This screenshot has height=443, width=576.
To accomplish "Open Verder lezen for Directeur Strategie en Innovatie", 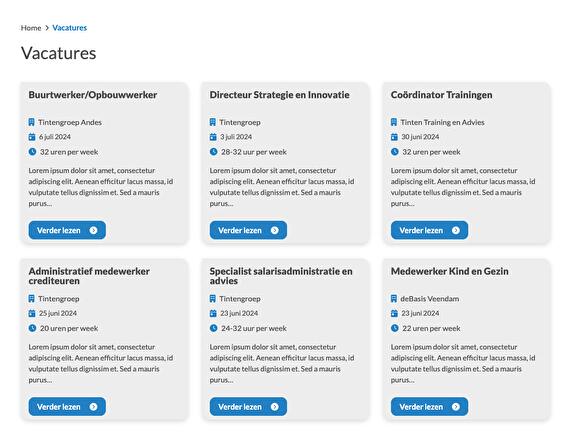I will 248,230.
